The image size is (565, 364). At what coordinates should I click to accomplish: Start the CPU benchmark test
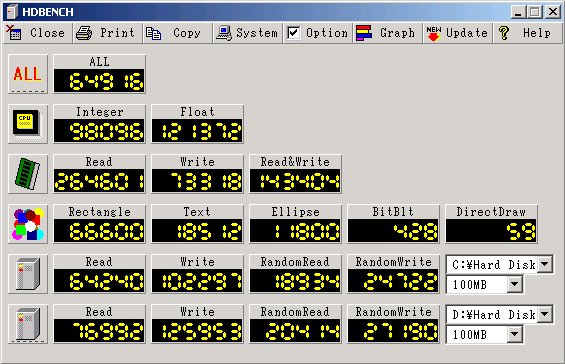point(28,124)
